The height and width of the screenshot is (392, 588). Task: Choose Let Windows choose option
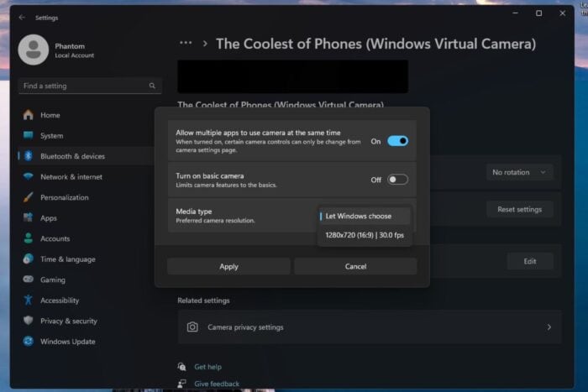tap(365, 216)
